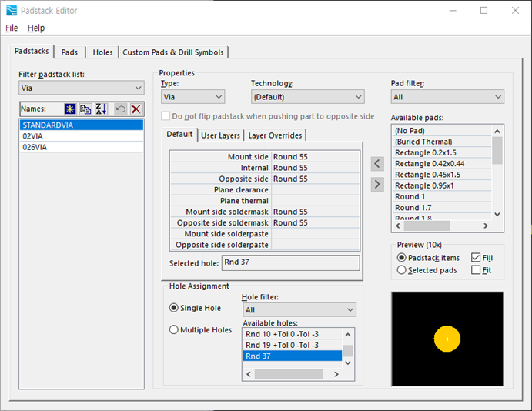Select Padstack items radio button

[x=401, y=258]
